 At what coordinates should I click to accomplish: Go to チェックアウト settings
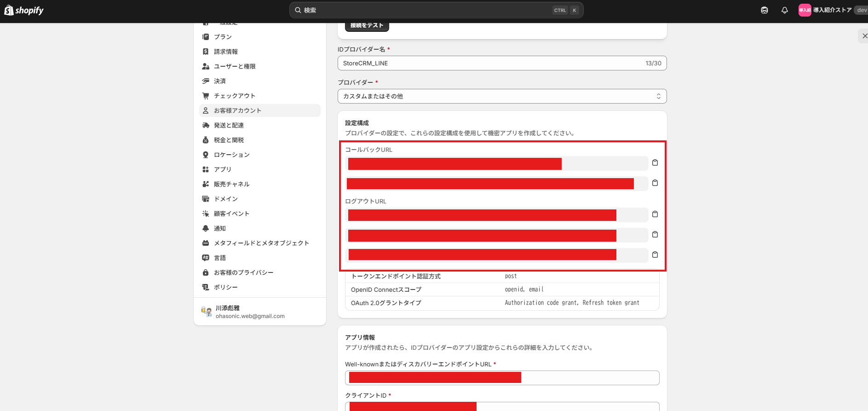tap(235, 96)
